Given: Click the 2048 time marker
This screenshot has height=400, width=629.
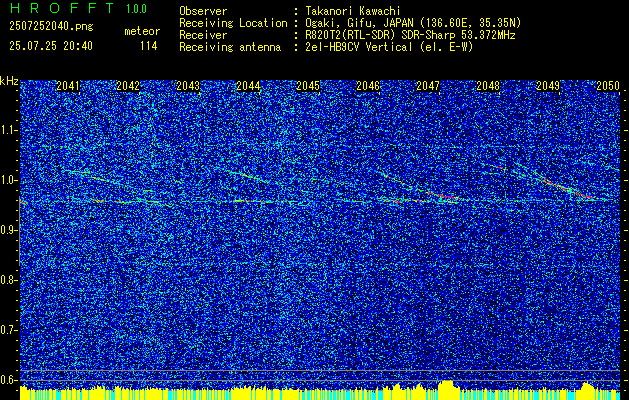Looking at the screenshot, I should 488,86.
